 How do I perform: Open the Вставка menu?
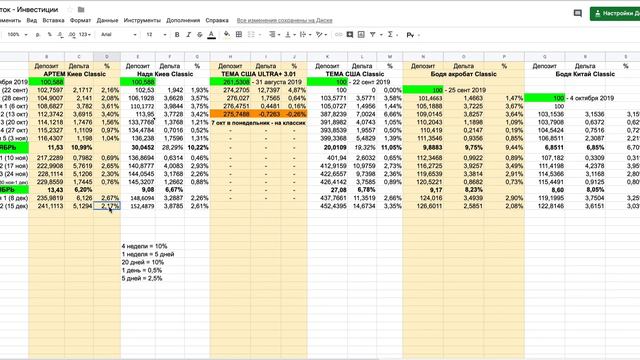53,20
